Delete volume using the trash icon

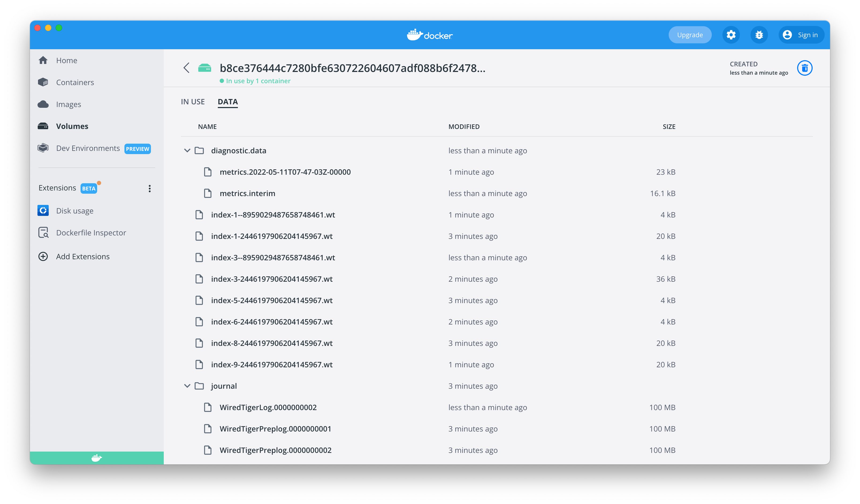[x=804, y=68]
